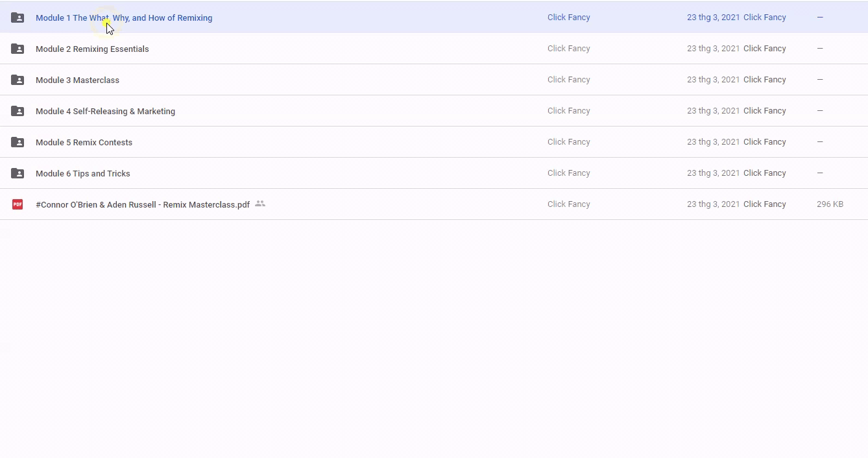This screenshot has width=868, height=458.
Task: Open the Module 3 Masterclass folder name
Action: 77,80
